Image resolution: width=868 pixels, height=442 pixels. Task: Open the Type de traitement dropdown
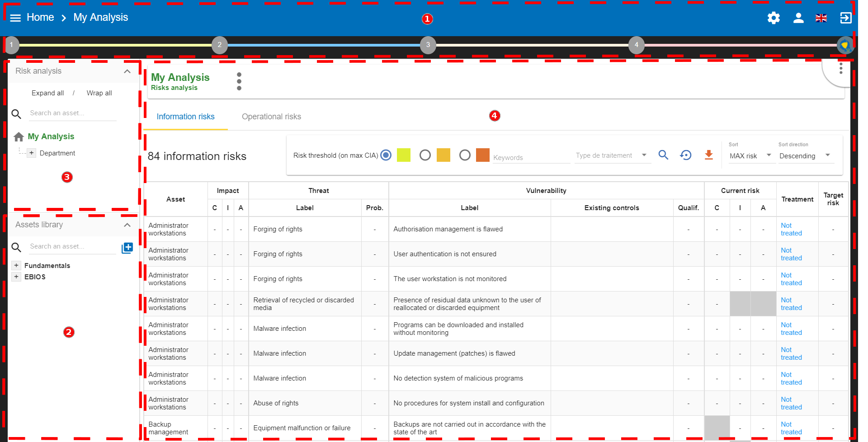point(612,155)
